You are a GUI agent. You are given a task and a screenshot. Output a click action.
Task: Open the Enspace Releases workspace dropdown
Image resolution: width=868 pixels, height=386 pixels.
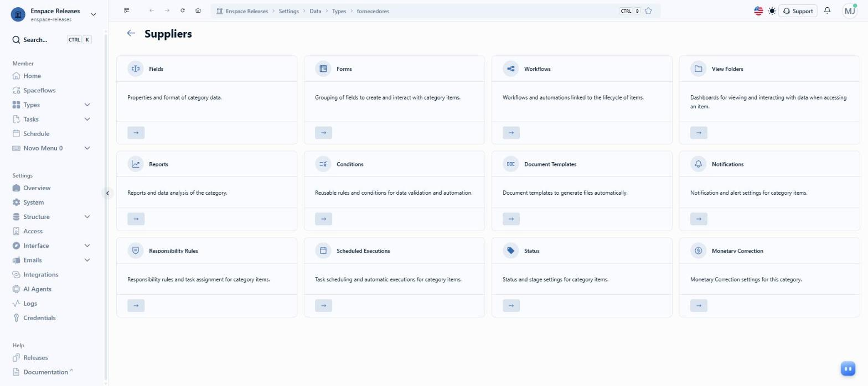coord(53,14)
